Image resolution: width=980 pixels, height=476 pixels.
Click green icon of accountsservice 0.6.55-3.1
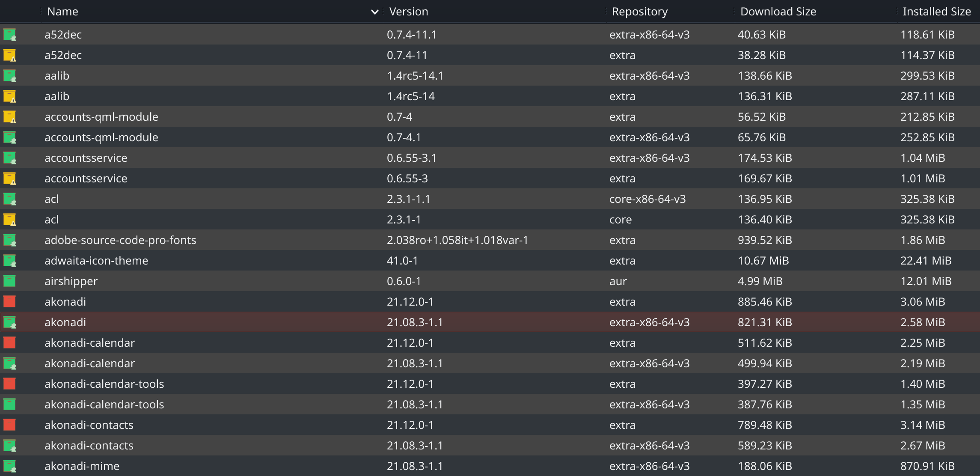coord(10,158)
